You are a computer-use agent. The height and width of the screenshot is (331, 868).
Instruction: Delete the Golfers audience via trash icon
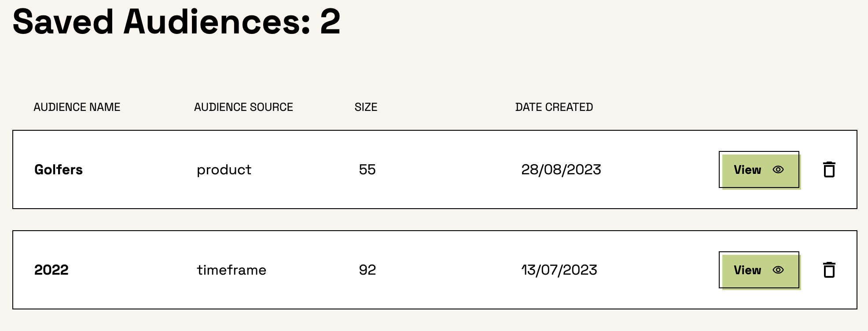tap(829, 169)
